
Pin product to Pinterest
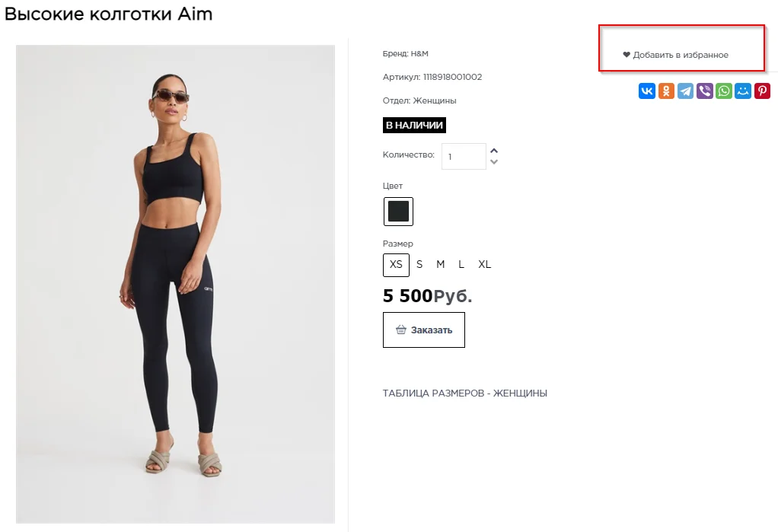point(762,91)
